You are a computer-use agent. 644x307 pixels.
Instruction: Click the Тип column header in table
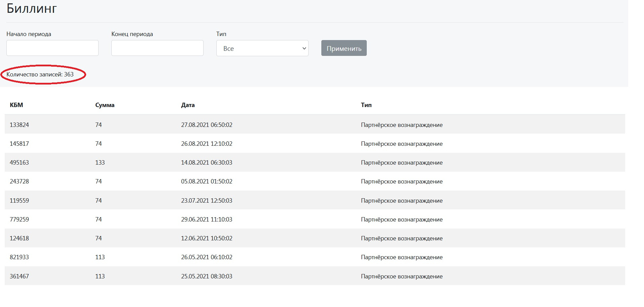click(x=366, y=105)
